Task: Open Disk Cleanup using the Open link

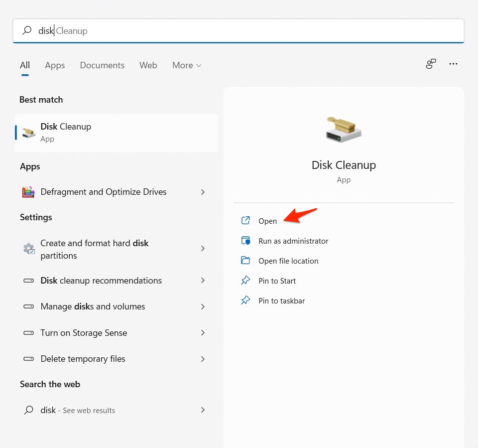Action: coord(267,221)
